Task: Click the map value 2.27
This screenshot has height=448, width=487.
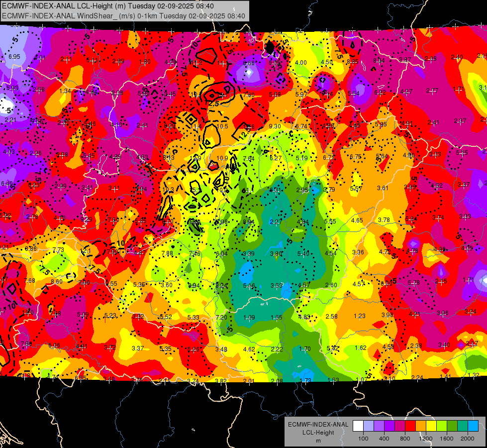Action: tap(276, 222)
